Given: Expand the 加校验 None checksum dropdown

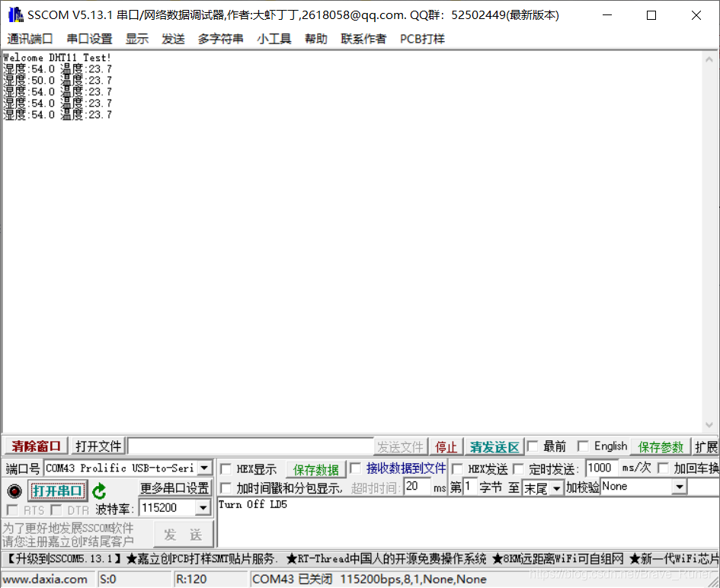Looking at the screenshot, I should click(679, 486).
